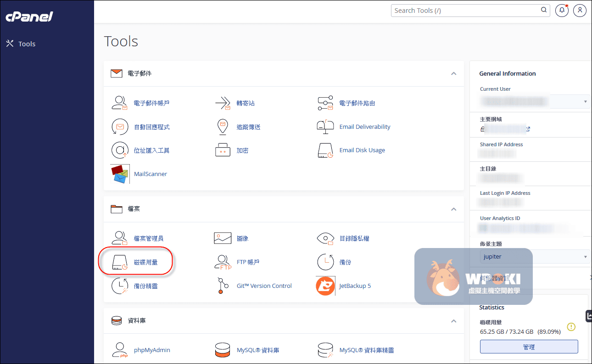Collapse the 檔案 section chevron
Screen dimensions: 592x364
(x=453, y=209)
